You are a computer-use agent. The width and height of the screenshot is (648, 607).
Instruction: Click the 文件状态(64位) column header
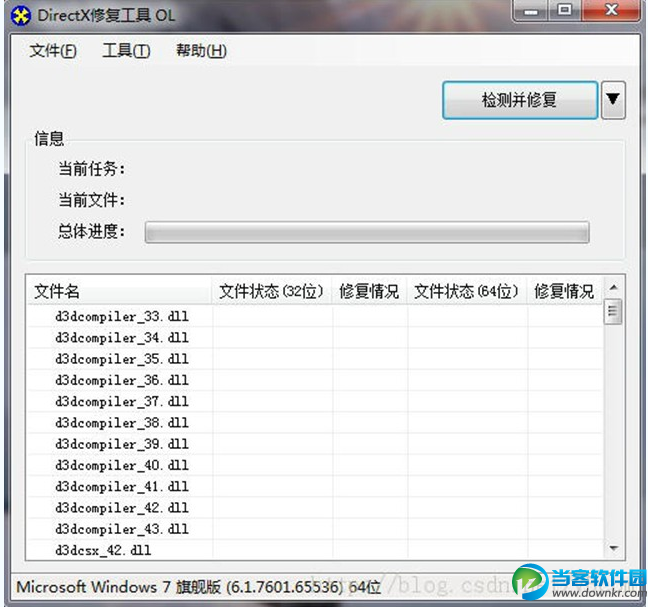coord(467,291)
